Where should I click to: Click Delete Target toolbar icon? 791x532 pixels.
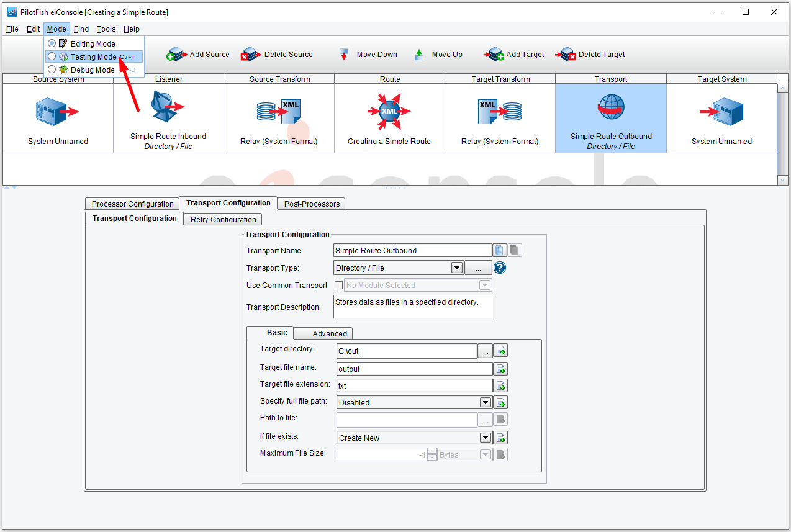(x=566, y=55)
